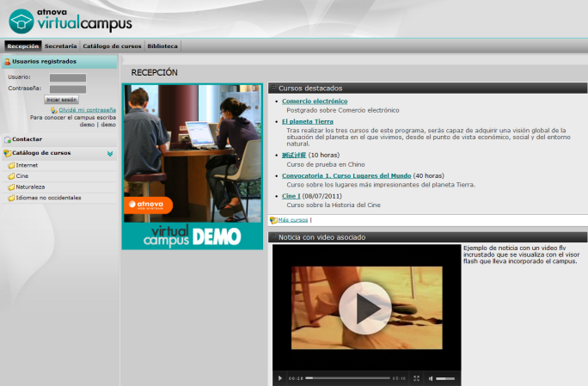The width and height of the screenshot is (588, 386).
Task: Open the Biblioteca tab
Action: coord(162,46)
